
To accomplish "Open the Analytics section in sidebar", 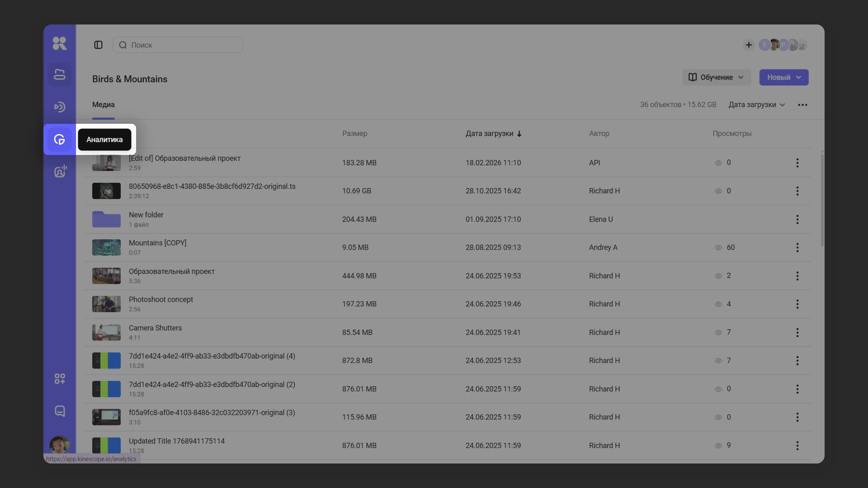I will click(60, 139).
